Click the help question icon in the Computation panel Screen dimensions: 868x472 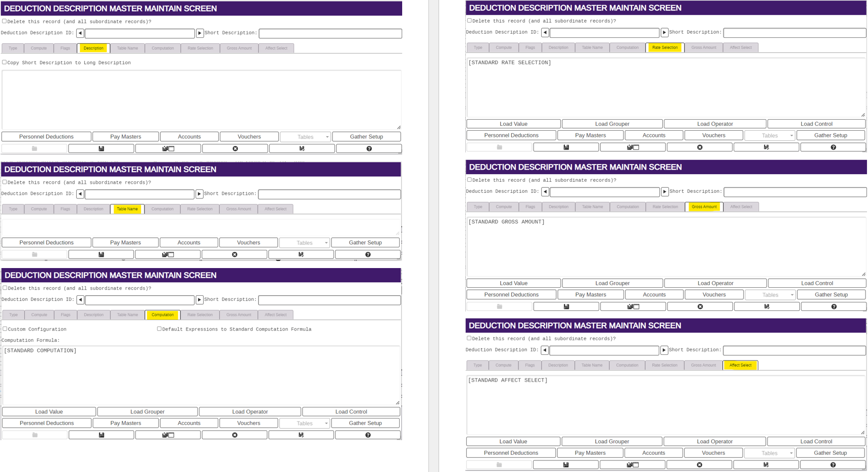(368, 435)
